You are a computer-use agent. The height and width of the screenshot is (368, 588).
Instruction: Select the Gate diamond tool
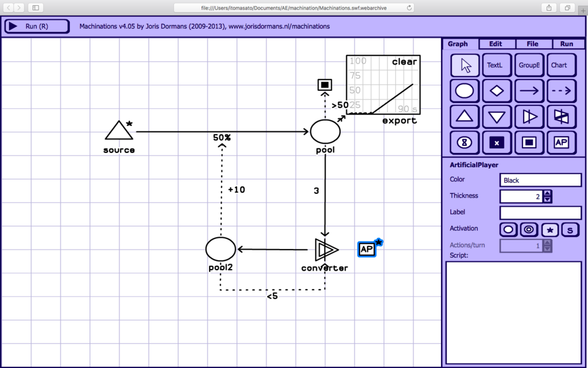pyautogui.click(x=497, y=91)
